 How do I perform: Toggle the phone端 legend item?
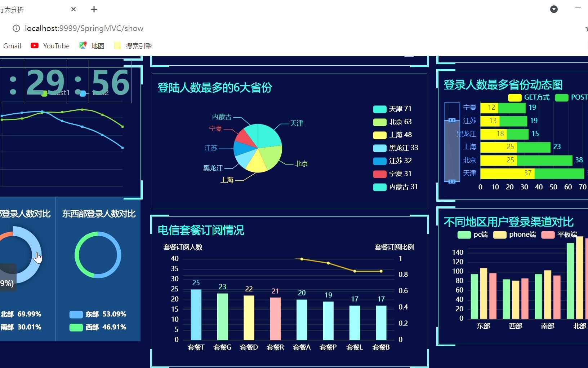click(x=514, y=235)
